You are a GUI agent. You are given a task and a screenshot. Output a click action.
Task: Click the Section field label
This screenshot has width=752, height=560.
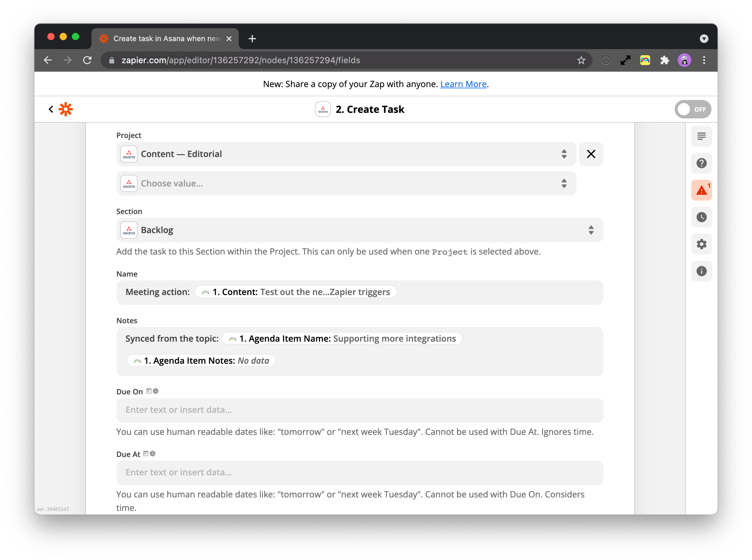[129, 211]
